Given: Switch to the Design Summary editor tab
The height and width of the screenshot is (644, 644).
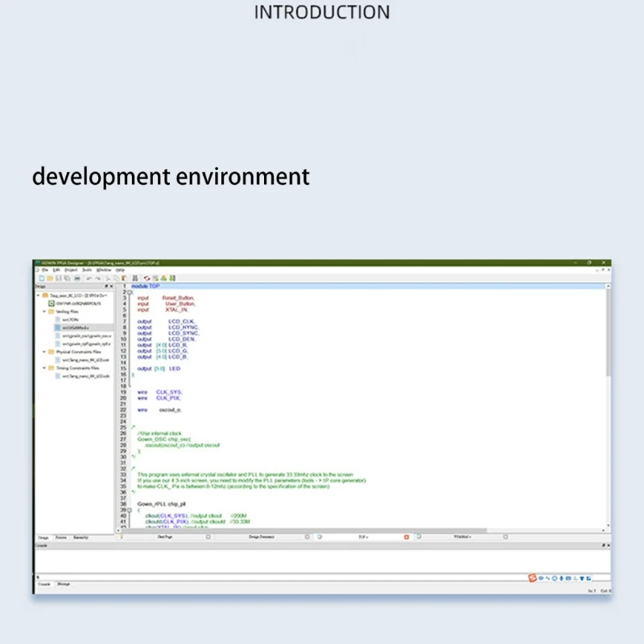Looking at the screenshot, I should point(261,537).
